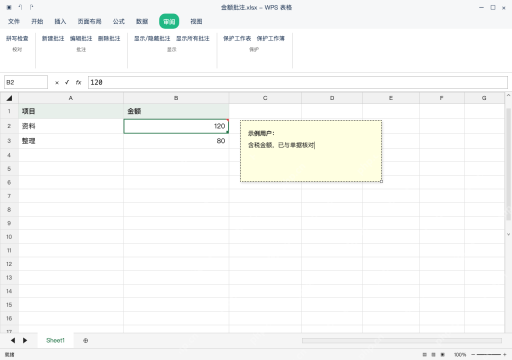Cancel the edit with the formula bar X

pos(57,83)
